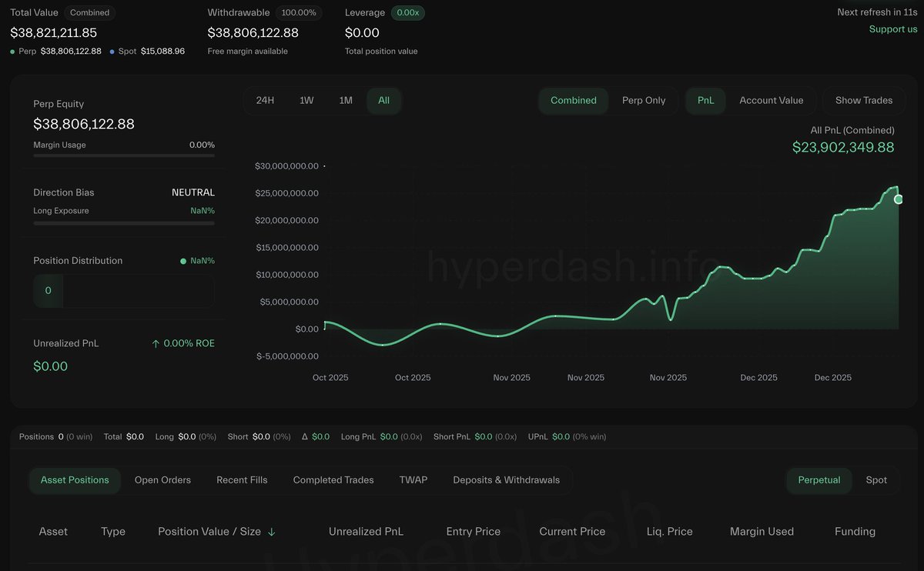924x571 pixels.
Task: Click the latest data point marker on the PnL chart
Action: 898,199
